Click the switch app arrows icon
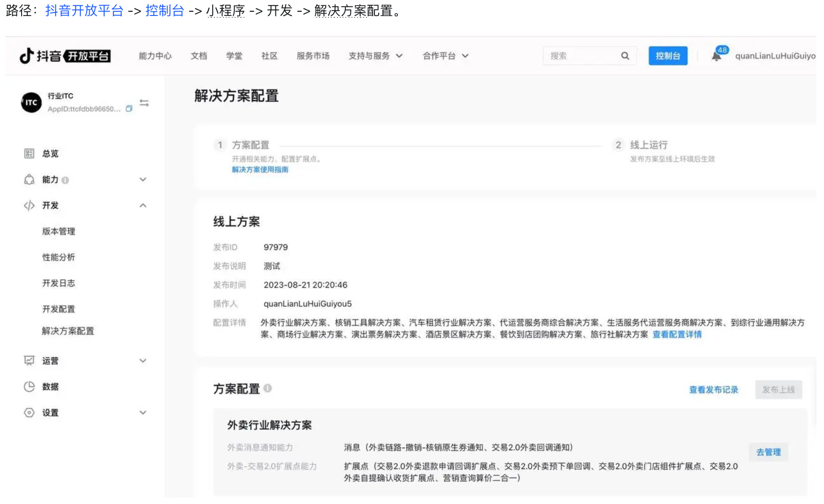Image resolution: width=824 pixels, height=504 pixels. 144,103
